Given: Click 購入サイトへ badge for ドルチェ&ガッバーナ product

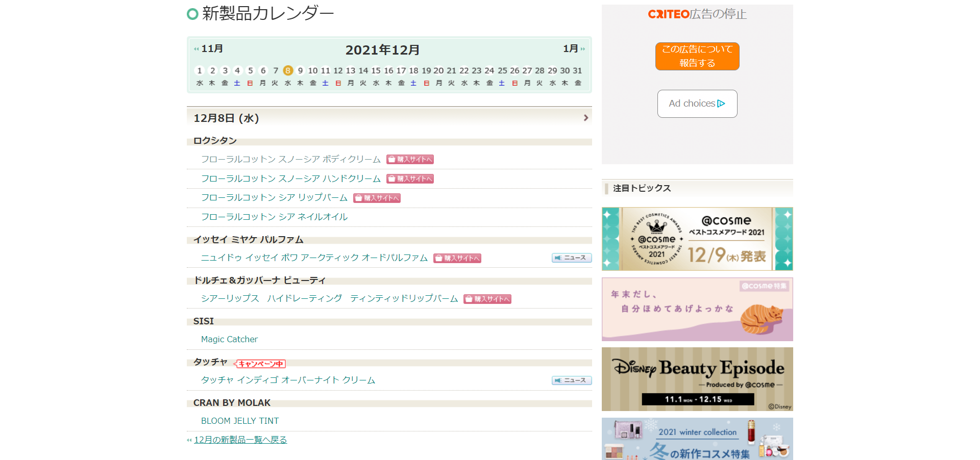Looking at the screenshot, I should tap(487, 299).
